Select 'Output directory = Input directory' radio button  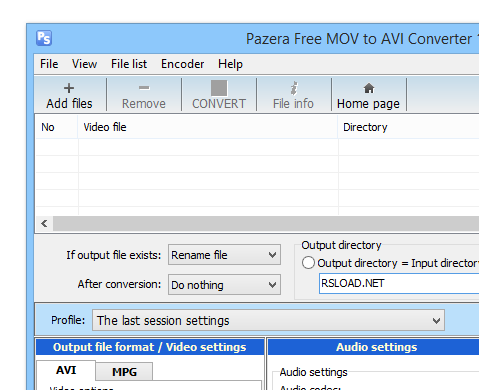click(308, 263)
